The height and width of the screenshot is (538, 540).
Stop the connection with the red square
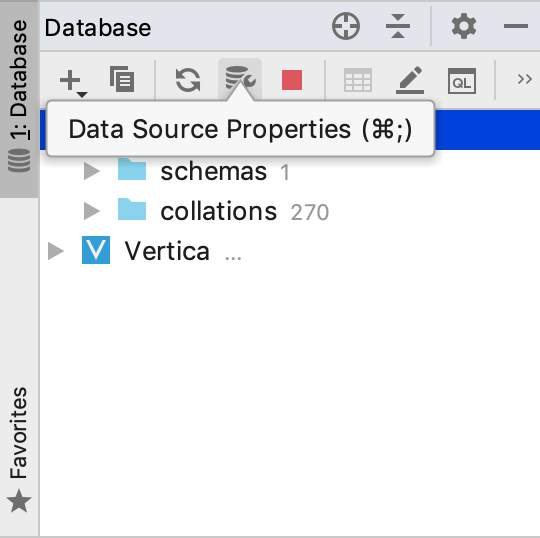292,80
